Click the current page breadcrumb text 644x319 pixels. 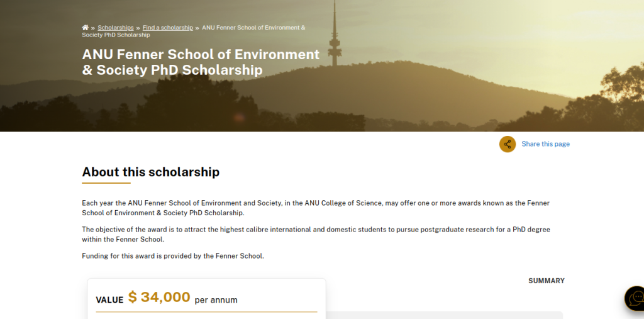pos(194,31)
